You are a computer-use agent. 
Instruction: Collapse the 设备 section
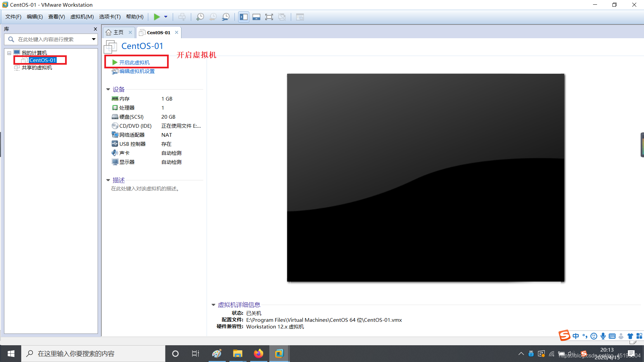pos(108,89)
